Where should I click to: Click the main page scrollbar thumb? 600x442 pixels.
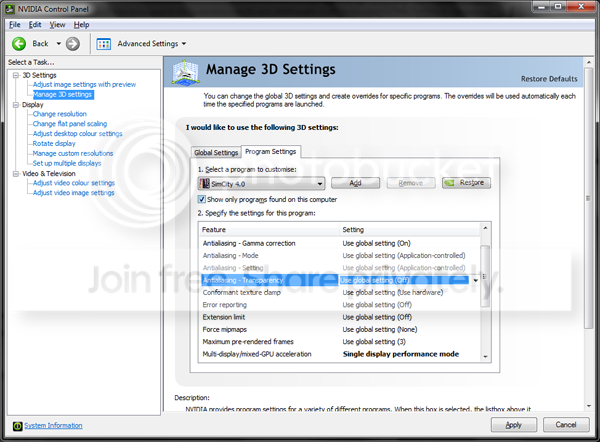coord(589,198)
